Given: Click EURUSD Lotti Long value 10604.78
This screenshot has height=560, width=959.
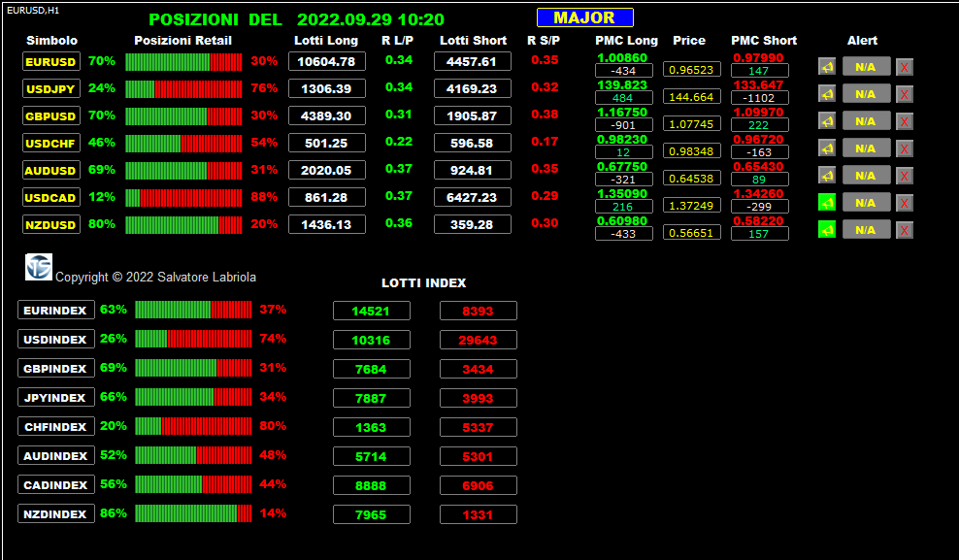Looking at the screenshot, I should [x=326, y=61].
